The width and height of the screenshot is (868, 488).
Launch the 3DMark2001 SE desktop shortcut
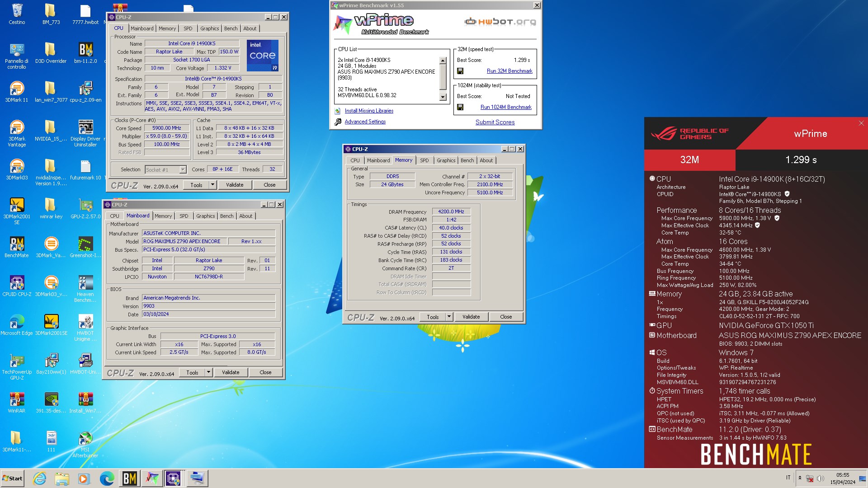tap(17, 211)
